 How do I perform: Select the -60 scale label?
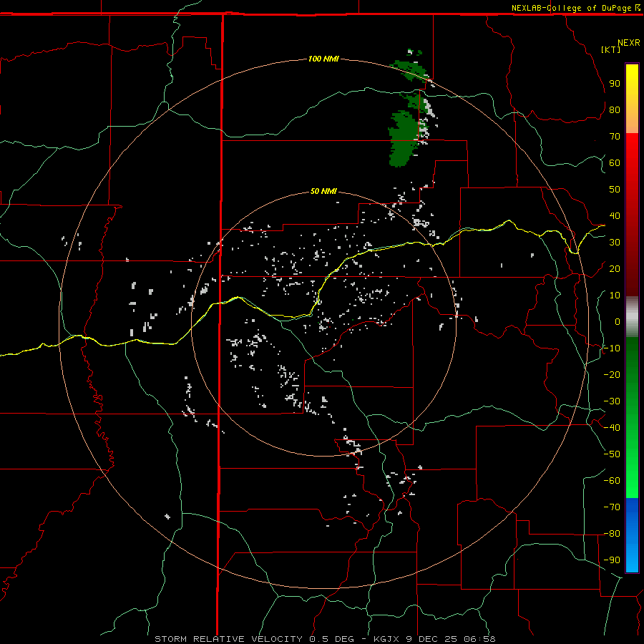pyautogui.click(x=612, y=481)
